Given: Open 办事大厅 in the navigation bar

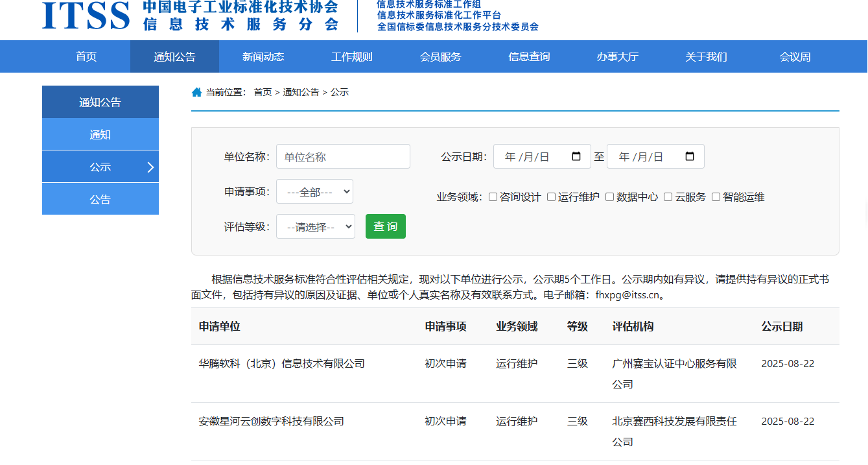Looking at the screenshot, I should tap(618, 56).
